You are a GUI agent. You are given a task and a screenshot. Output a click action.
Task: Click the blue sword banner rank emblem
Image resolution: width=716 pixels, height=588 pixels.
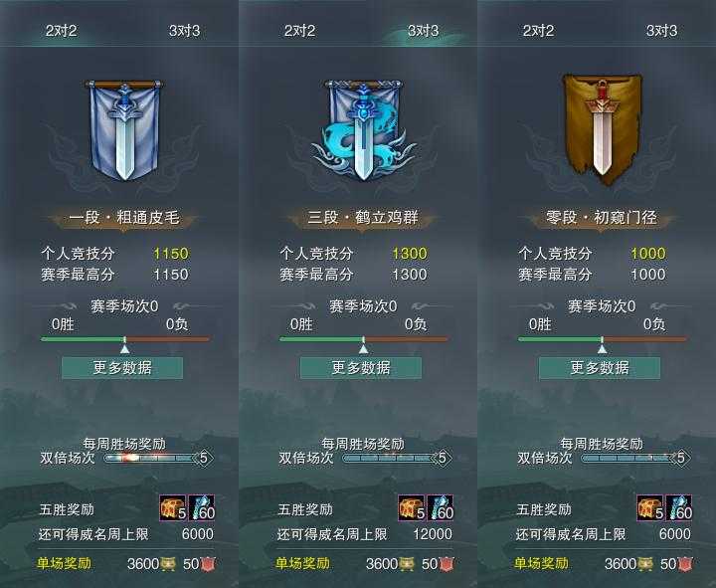[124, 130]
